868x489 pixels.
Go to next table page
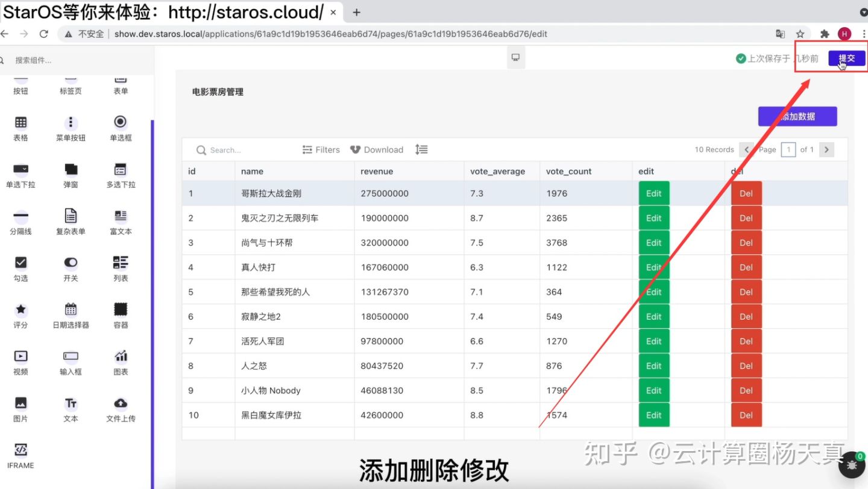[x=827, y=149]
